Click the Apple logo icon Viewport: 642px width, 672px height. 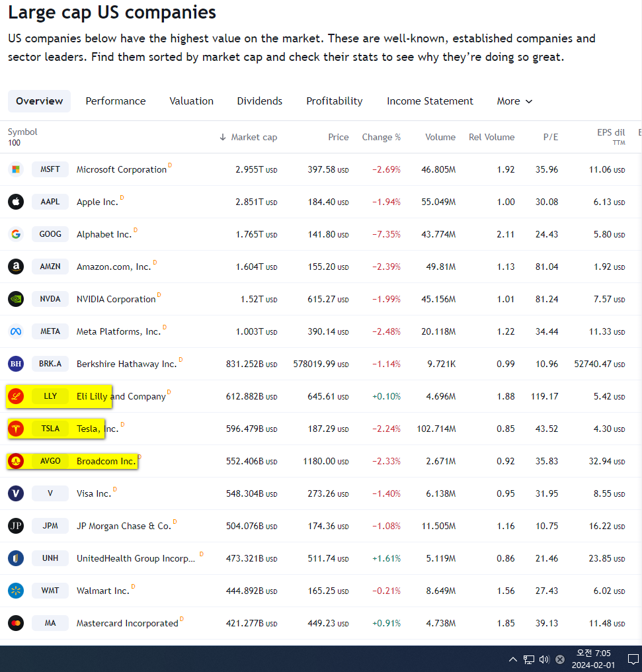point(16,202)
